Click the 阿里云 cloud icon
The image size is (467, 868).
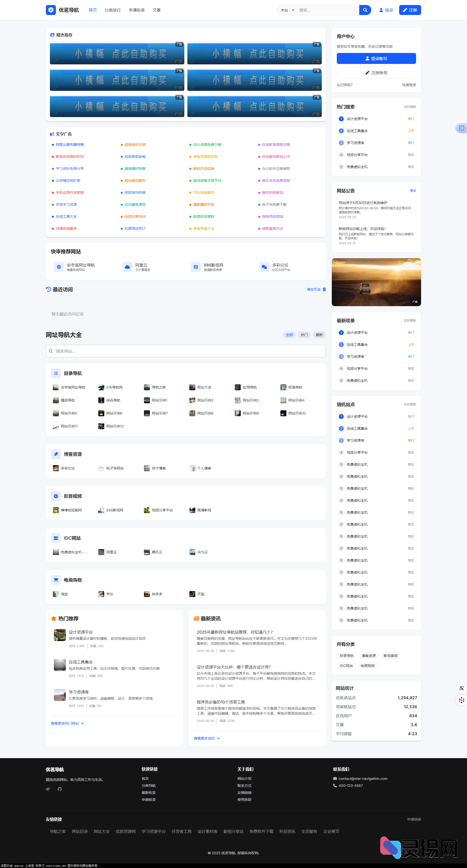point(127,267)
